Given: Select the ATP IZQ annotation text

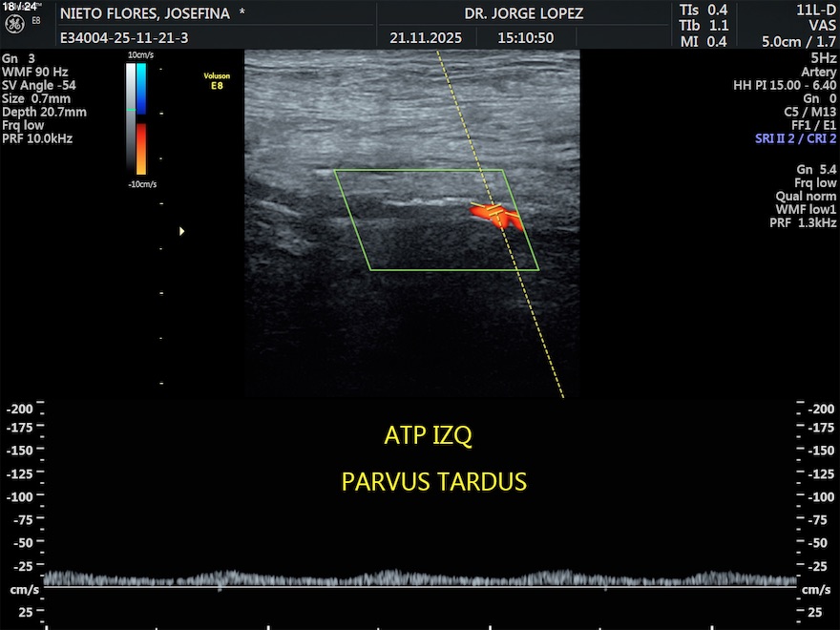Looking at the screenshot, I should pyautogui.click(x=428, y=436).
